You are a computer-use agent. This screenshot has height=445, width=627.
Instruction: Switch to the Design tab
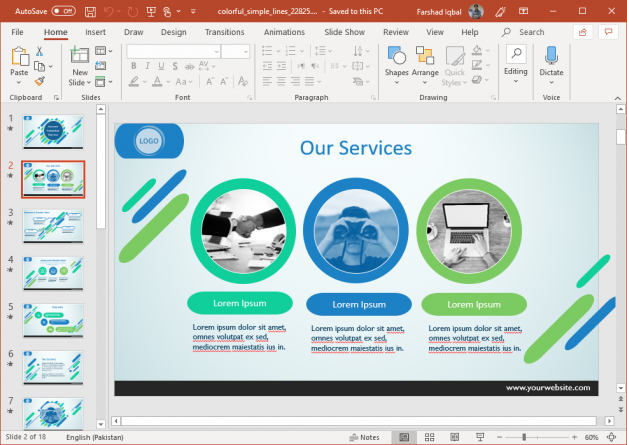click(x=174, y=32)
